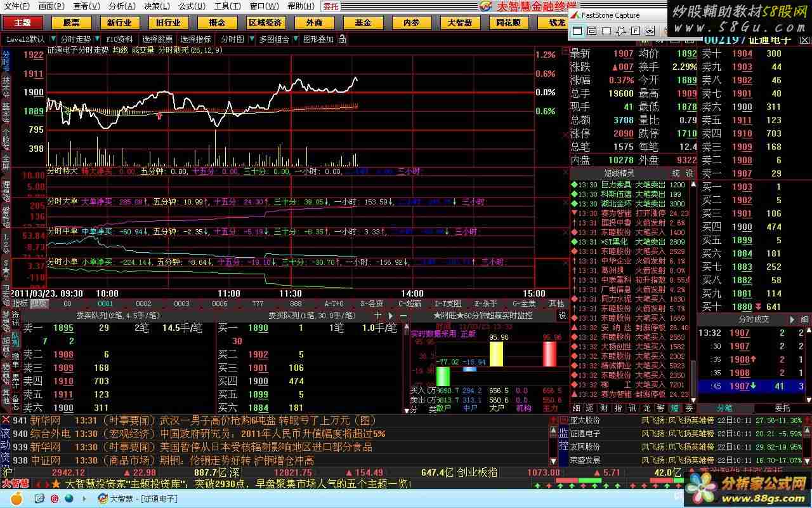
Task: Open 工具(T) menu
Action: (x=227, y=6)
